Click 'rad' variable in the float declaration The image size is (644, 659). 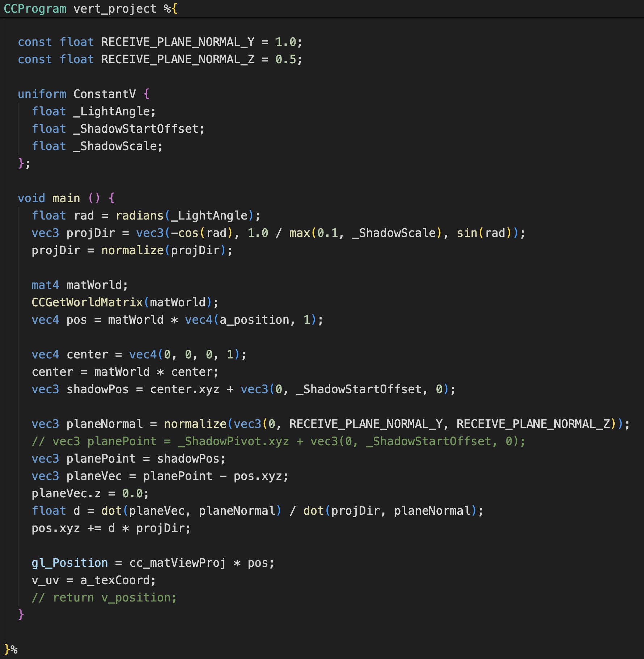[x=84, y=216]
